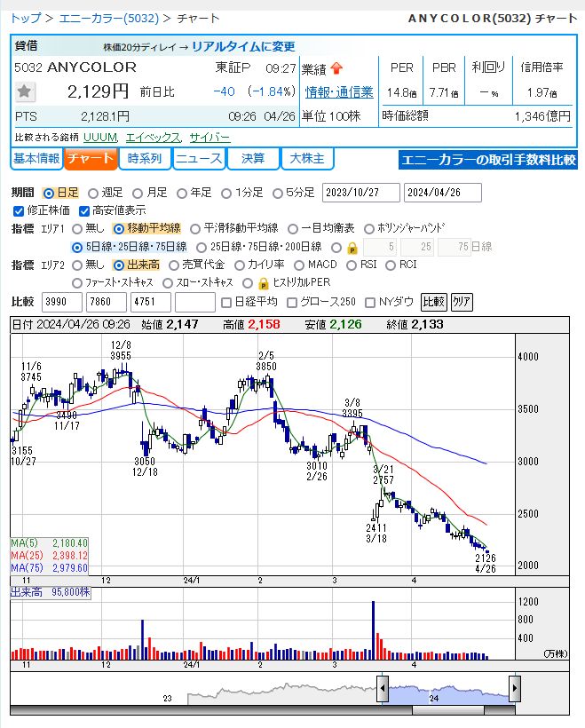The image size is (585, 728).
Task: Click the lock icon next to ヒストリカルPER
Action: pos(264,283)
